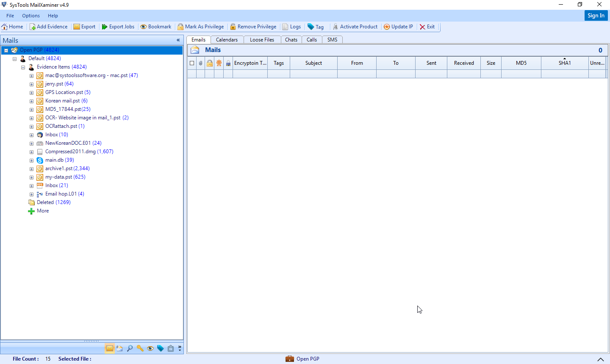
Task: Expand the archive1.pst node
Action: pyautogui.click(x=31, y=169)
